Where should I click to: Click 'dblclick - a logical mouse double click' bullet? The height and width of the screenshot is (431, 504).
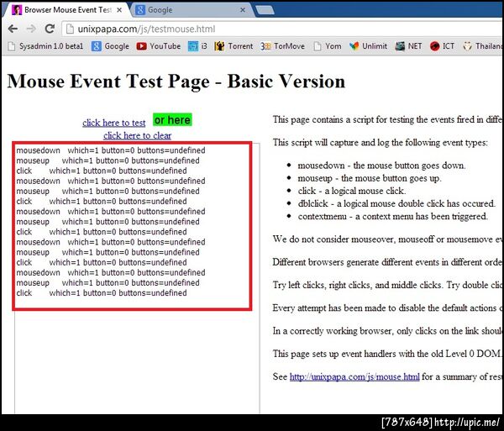click(x=396, y=203)
